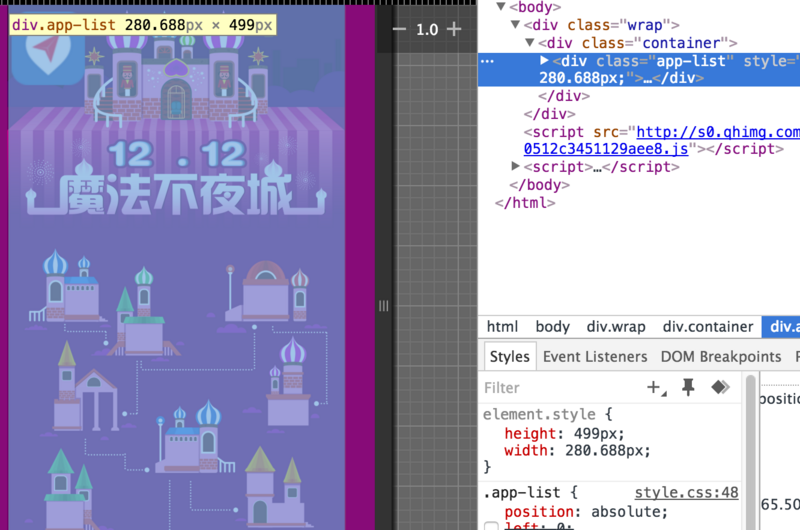This screenshot has width=800, height=530.
Task: Click the div.app-list size tooltip
Action: tap(142, 24)
